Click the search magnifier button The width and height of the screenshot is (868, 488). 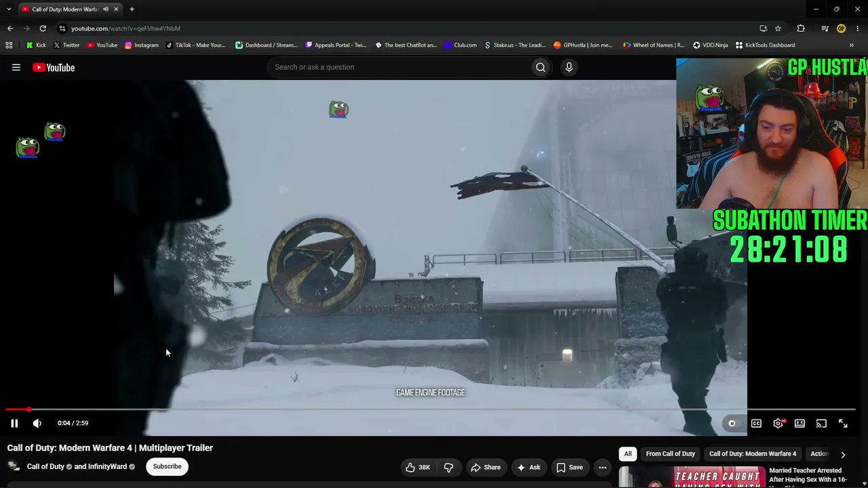[540, 67]
